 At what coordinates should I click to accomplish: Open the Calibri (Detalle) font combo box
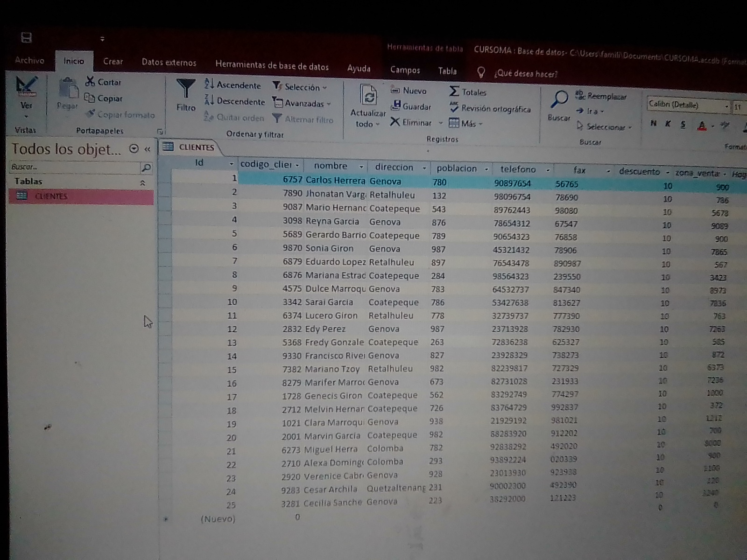[689, 105]
